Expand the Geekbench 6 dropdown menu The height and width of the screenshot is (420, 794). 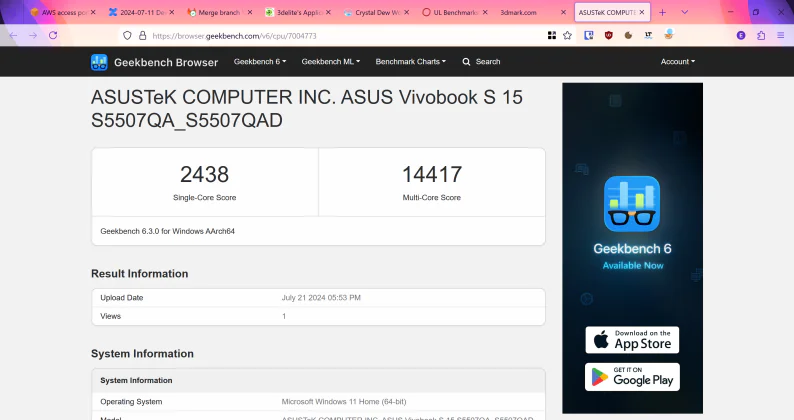tap(260, 62)
